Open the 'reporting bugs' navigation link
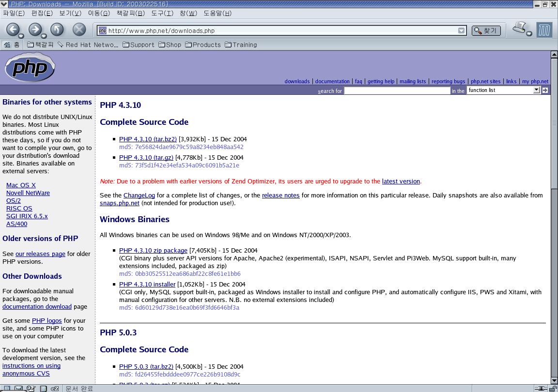558x392 pixels. point(449,81)
